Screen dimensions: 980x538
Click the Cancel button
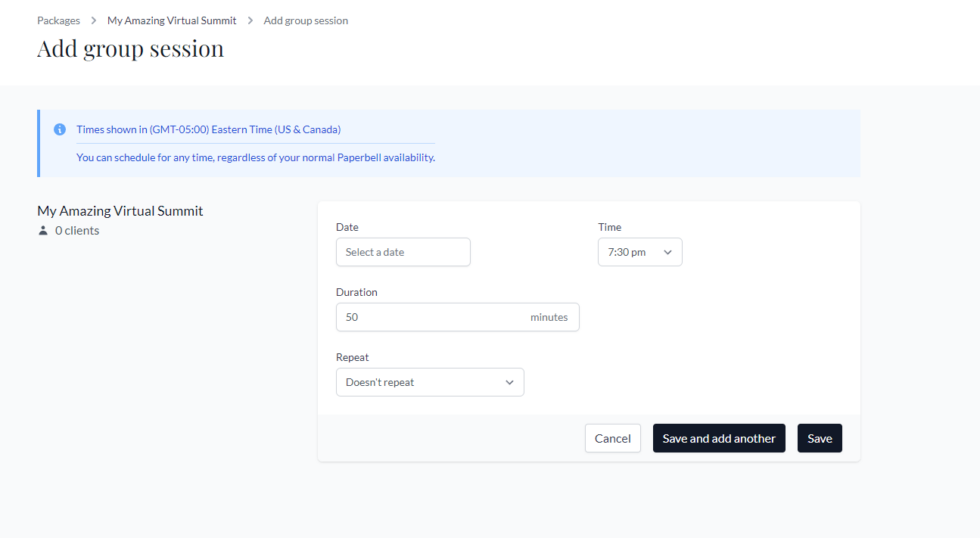point(612,438)
